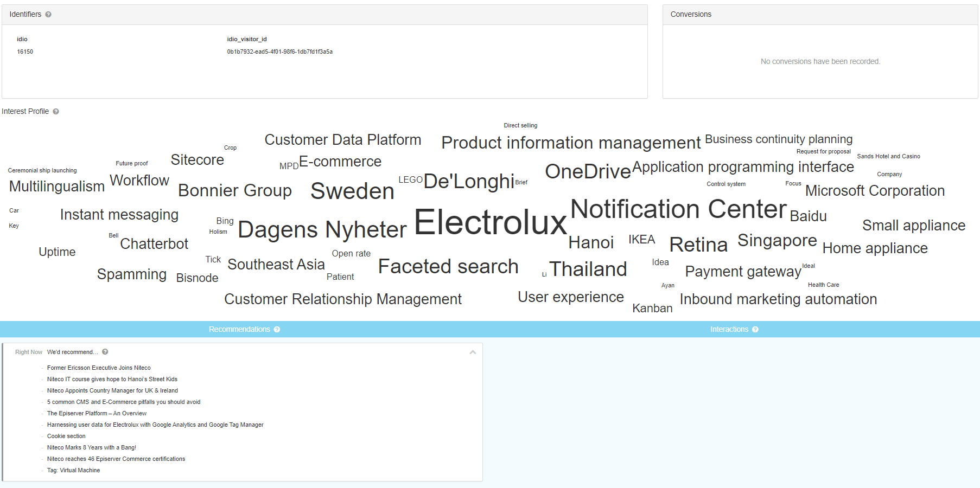Viewport: 980px width, 488px height.
Task: Select the idio identifier value 16150
Action: pos(25,52)
